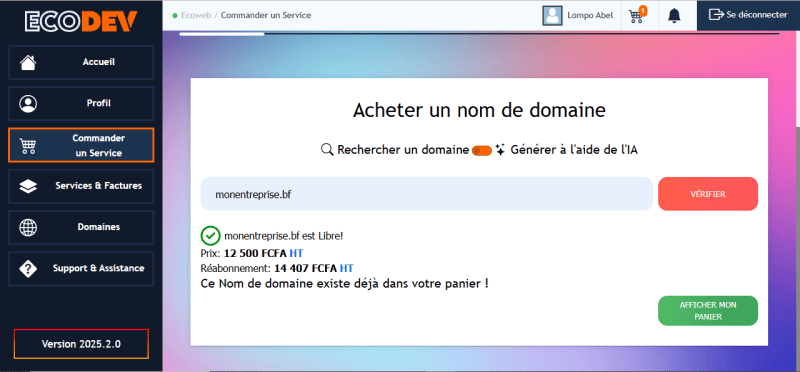The image size is (800, 372).
Task: Click the already in cart message
Action: tap(345, 284)
